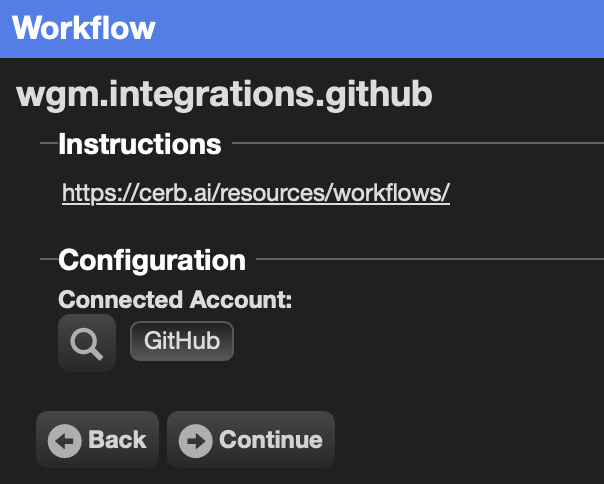Viewport: 604px width, 484px height.
Task: Click the Configuration section legend
Action: coord(152,261)
